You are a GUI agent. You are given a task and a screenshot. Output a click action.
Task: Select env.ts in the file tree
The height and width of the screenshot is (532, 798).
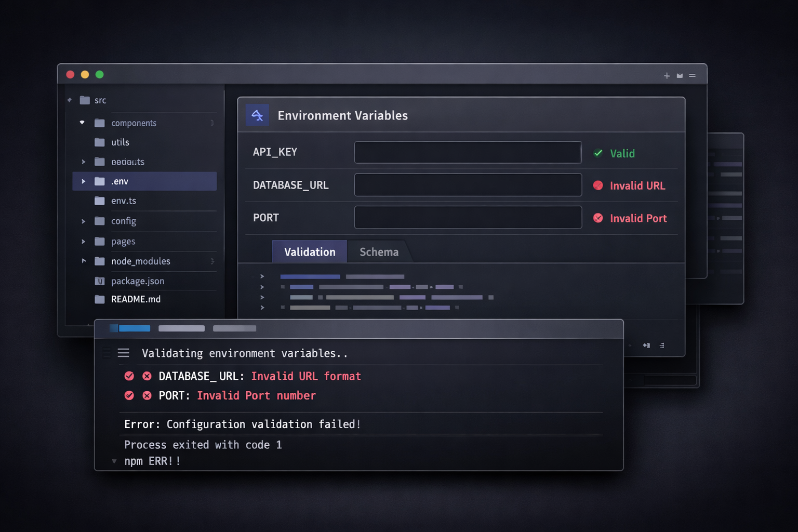click(x=124, y=201)
